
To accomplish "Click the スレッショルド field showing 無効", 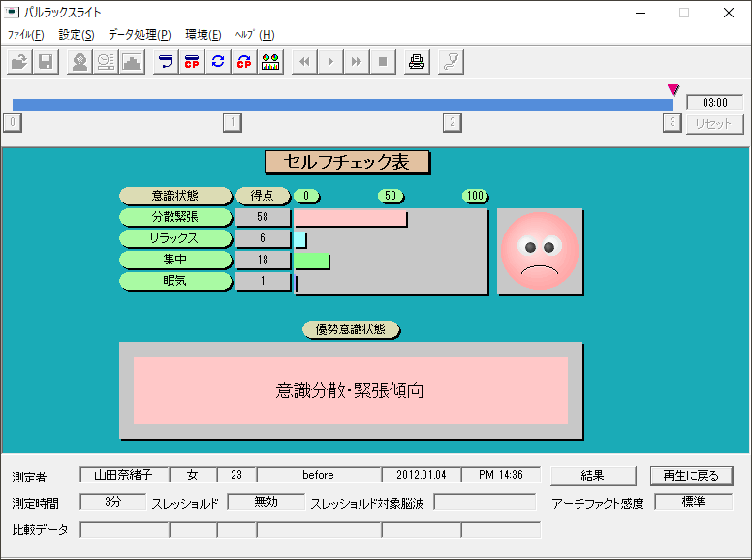I will tap(266, 502).
